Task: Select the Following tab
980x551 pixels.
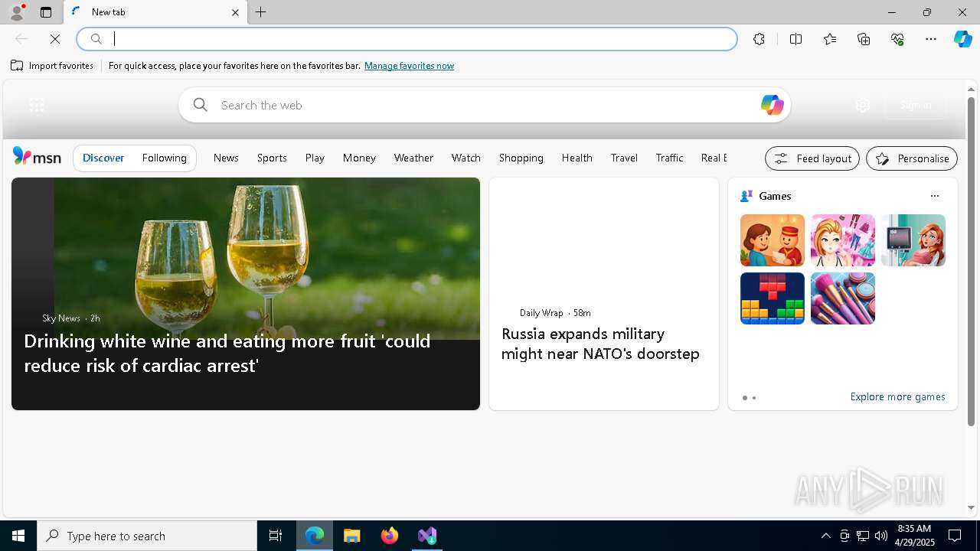Action: [165, 158]
